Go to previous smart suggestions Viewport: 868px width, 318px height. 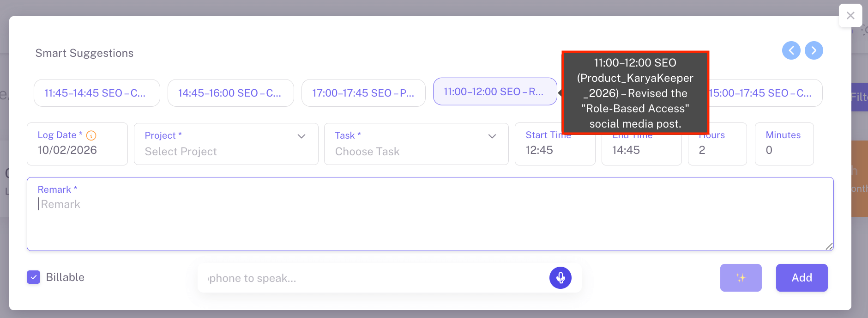coord(791,50)
